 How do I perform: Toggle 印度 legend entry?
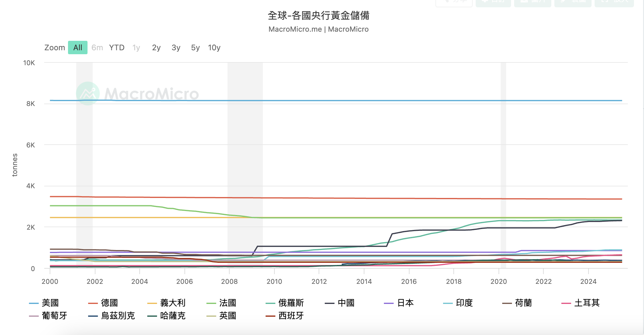coord(458,303)
